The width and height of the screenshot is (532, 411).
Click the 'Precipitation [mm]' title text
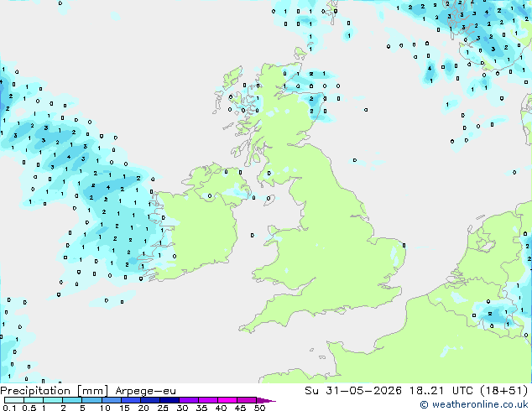coord(55,391)
